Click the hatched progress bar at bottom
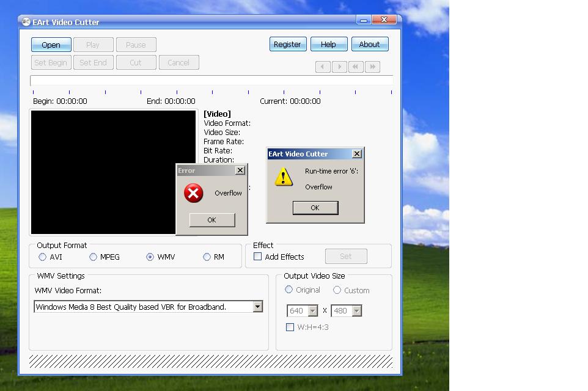The height and width of the screenshot is (391, 588). coord(211,362)
